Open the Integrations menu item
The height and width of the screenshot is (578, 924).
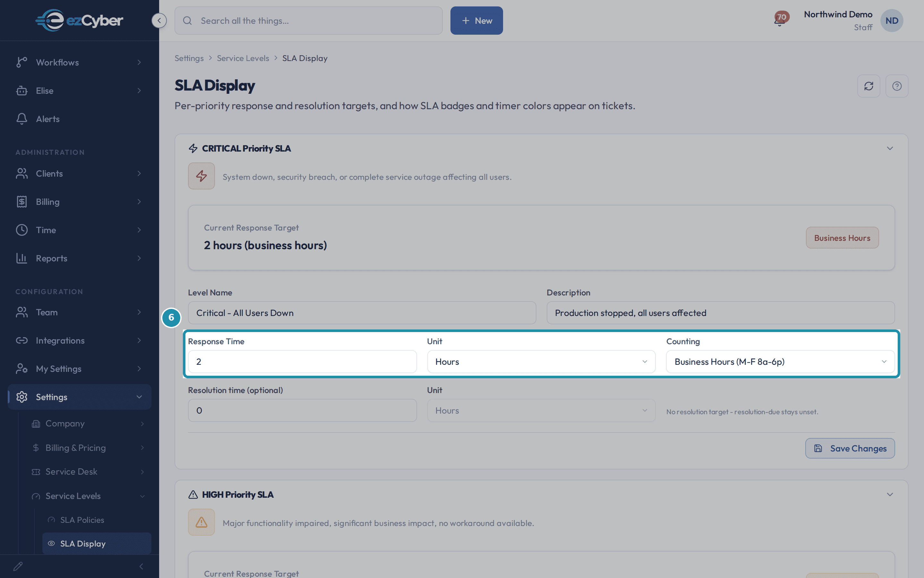80,341
